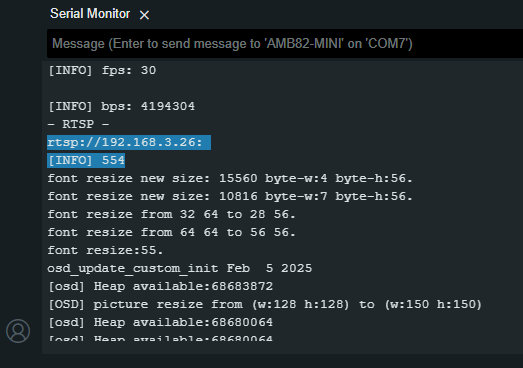
Task: Click the font resize new size: 15560 line
Action: [230, 178]
